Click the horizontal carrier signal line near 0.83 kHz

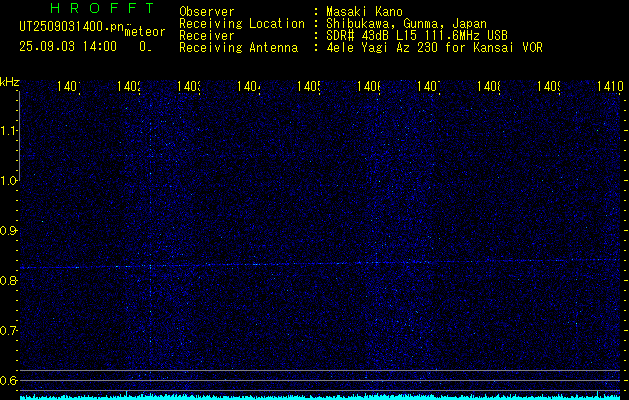pos(320,264)
